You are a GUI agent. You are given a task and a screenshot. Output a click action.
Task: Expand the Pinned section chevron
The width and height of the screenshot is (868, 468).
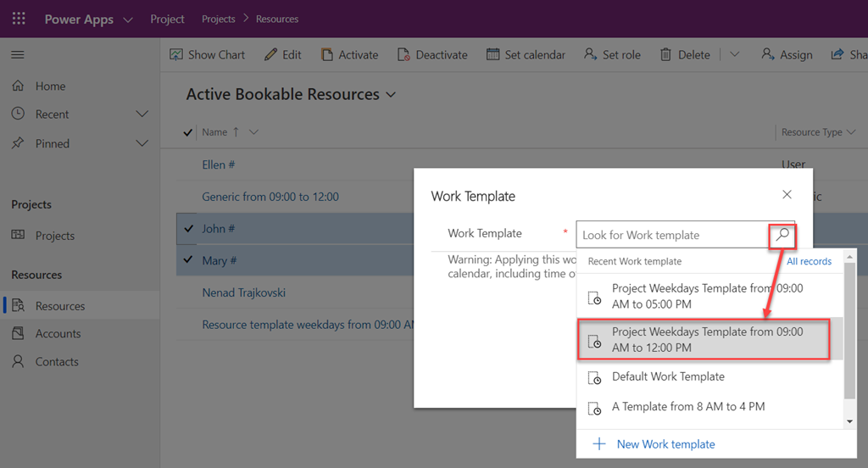pyautogui.click(x=142, y=144)
